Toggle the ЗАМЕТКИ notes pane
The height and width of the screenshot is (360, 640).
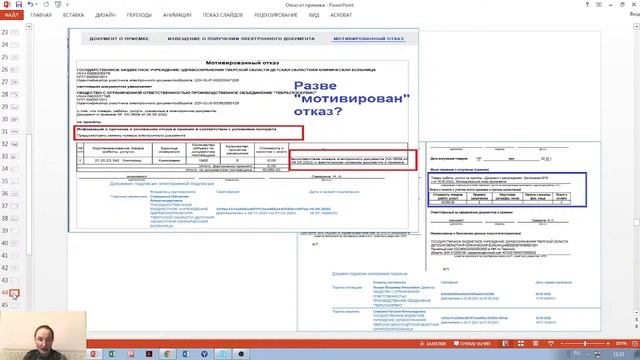point(432,344)
